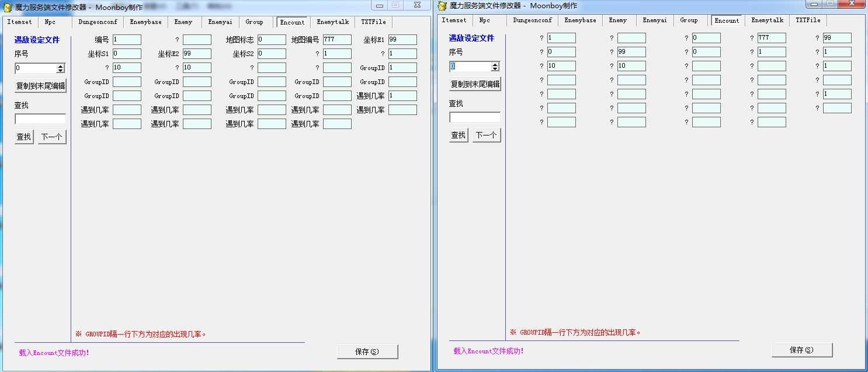Viewport: 868px width, 372px height.
Task: Click 遇敌设定文件 heading in the right window
Action: 471,39
